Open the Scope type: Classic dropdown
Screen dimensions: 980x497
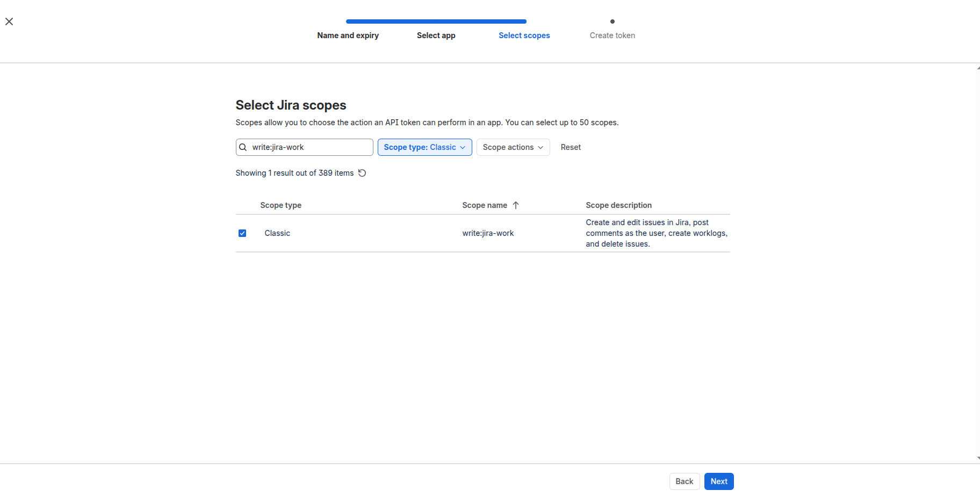(425, 147)
